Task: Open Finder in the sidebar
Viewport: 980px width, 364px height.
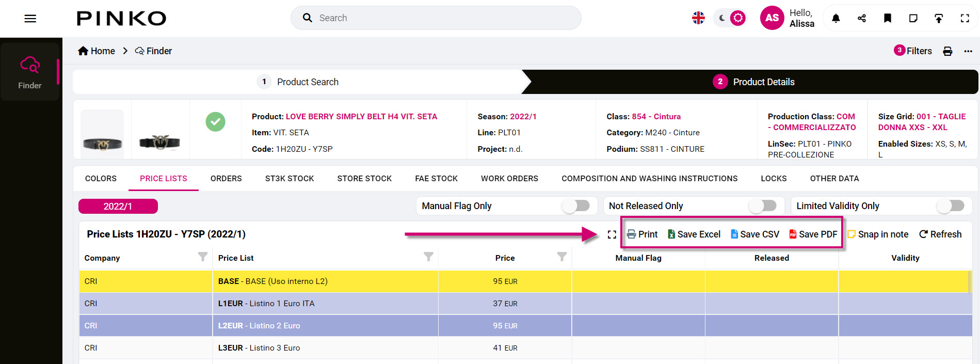Action: (x=30, y=72)
